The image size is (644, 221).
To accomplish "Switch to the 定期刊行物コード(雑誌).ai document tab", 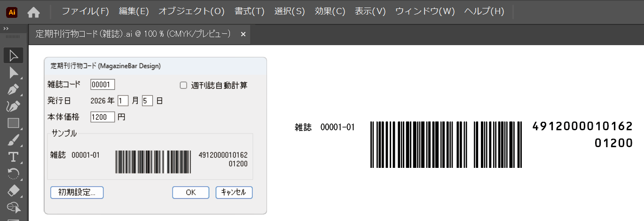I will tap(133, 34).
